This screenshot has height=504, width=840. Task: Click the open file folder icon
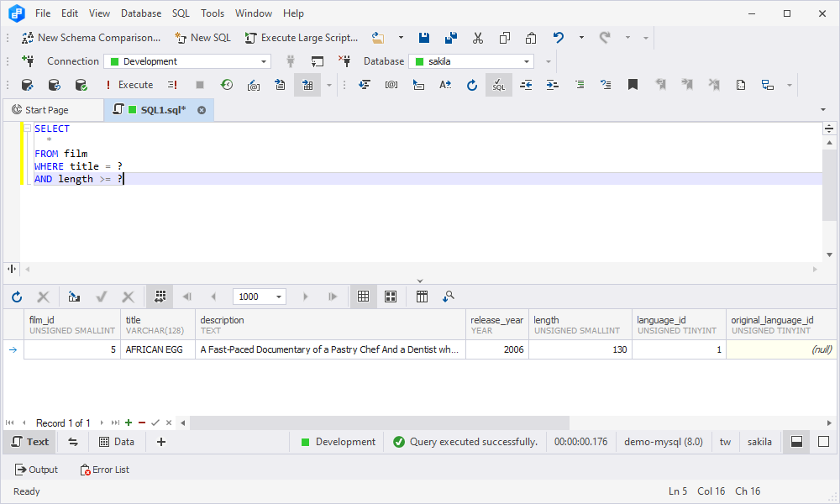378,38
